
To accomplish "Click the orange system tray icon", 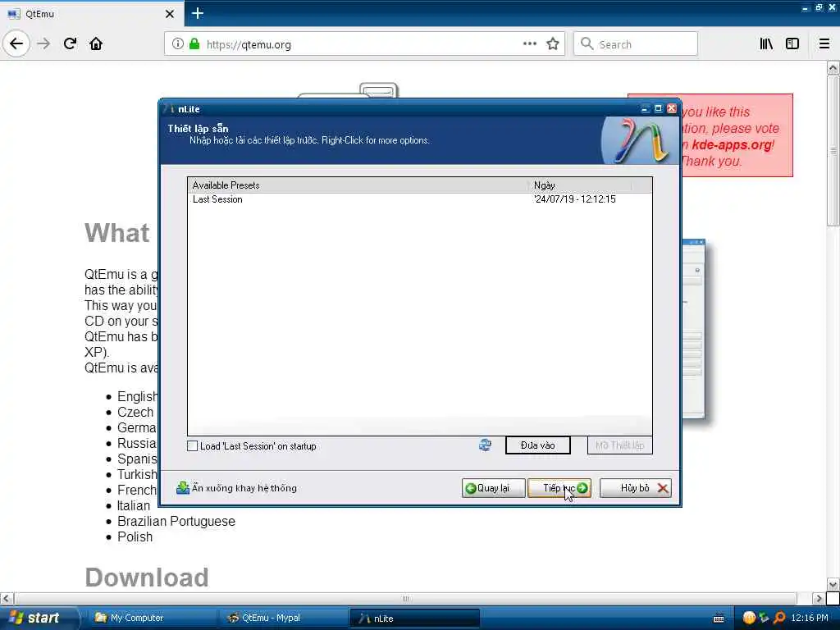I will (x=749, y=619).
